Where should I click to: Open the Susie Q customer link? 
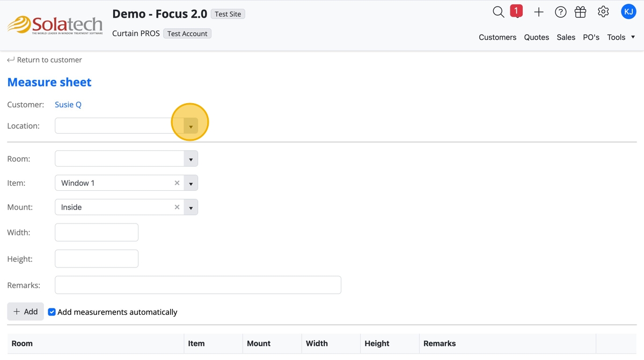point(68,105)
